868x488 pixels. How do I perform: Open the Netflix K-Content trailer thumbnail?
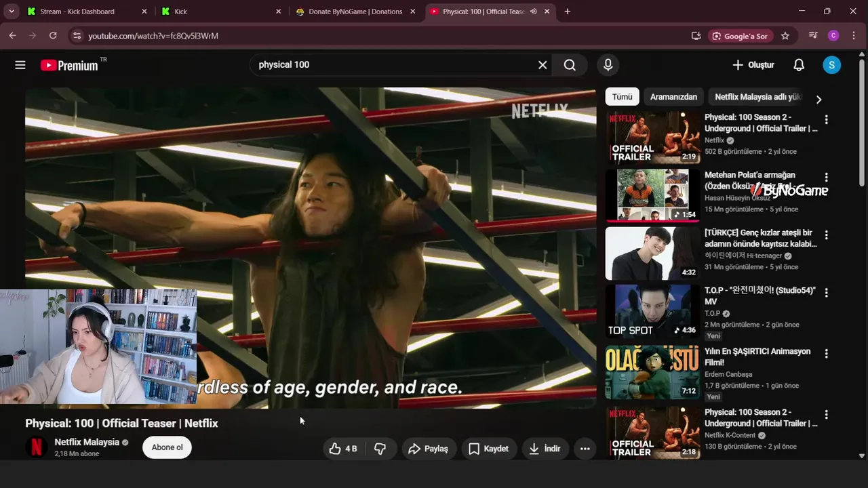[652, 432]
